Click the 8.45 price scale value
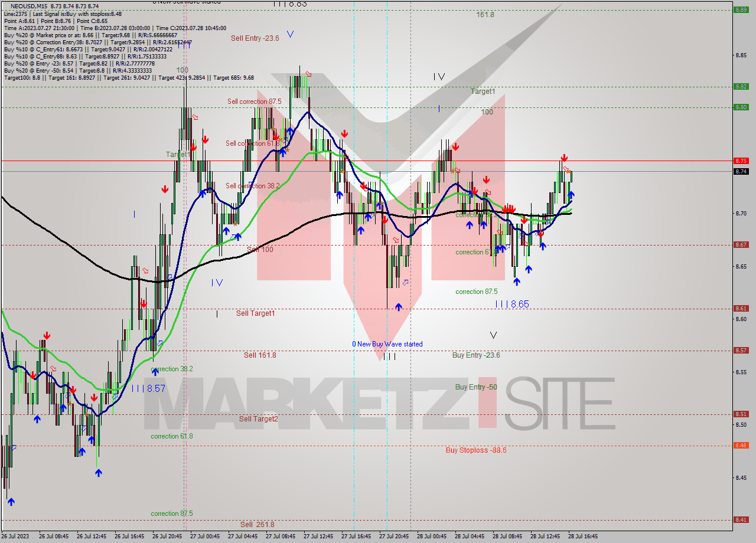This screenshot has width=756, height=543. pyautogui.click(x=740, y=477)
